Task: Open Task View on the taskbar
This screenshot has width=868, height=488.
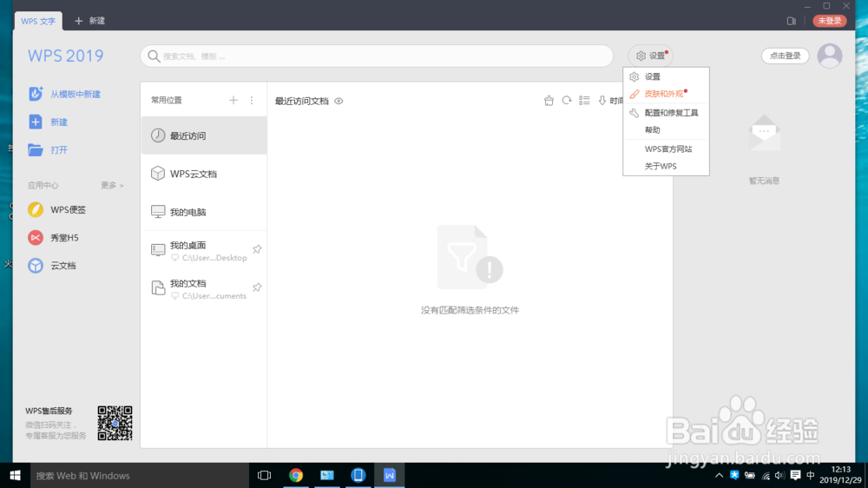Action: (264, 475)
